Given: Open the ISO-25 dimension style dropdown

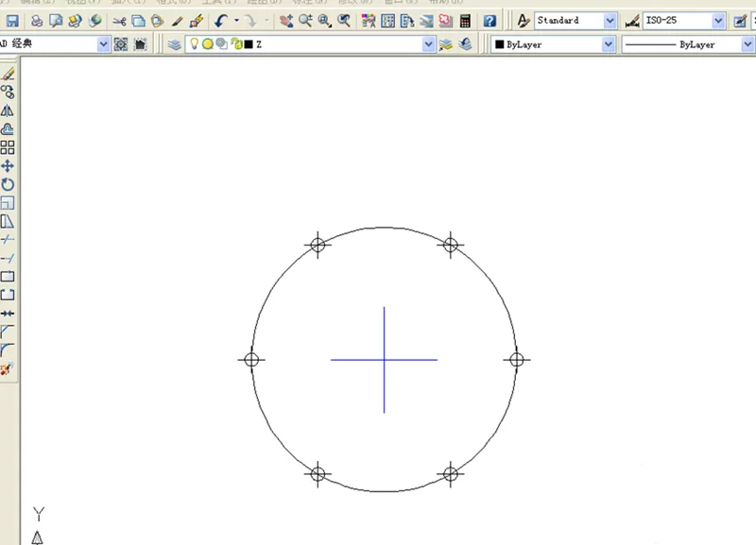Looking at the screenshot, I should [718, 21].
